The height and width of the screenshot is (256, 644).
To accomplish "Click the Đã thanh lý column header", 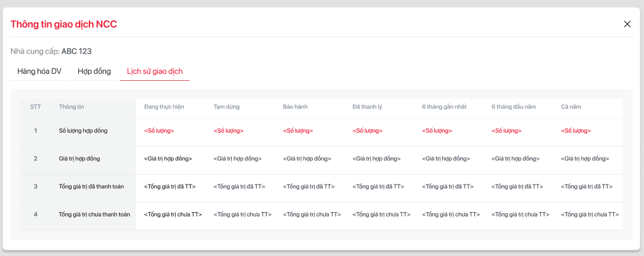I will pos(368,107).
